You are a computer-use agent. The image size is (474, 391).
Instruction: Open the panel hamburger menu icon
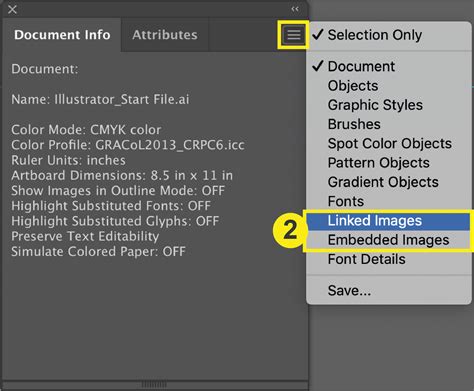click(293, 35)
